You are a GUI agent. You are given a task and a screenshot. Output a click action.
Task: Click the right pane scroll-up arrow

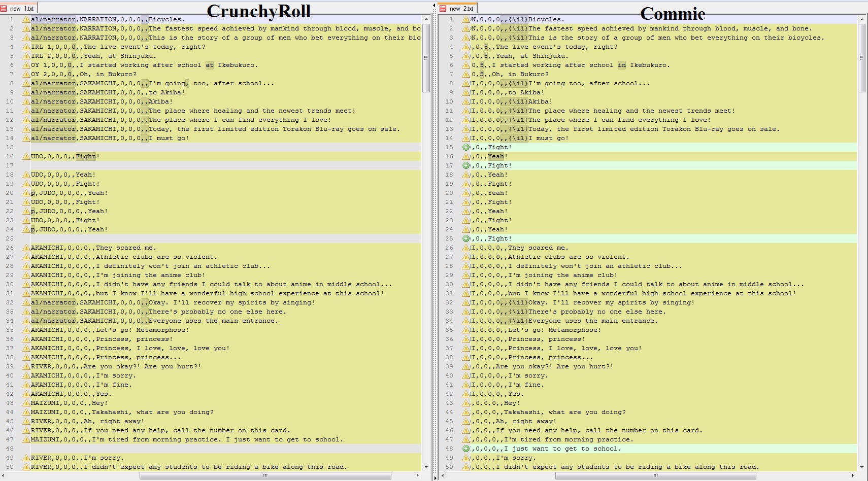861,19
